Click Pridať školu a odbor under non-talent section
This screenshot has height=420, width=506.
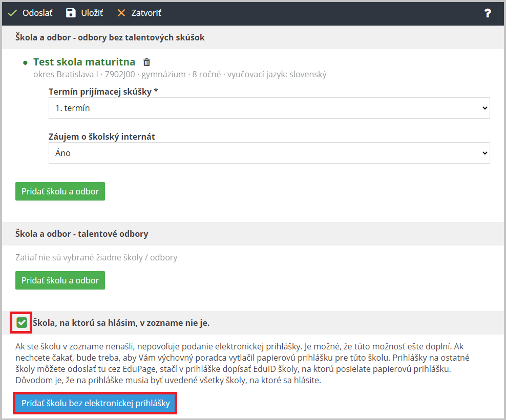60,191
